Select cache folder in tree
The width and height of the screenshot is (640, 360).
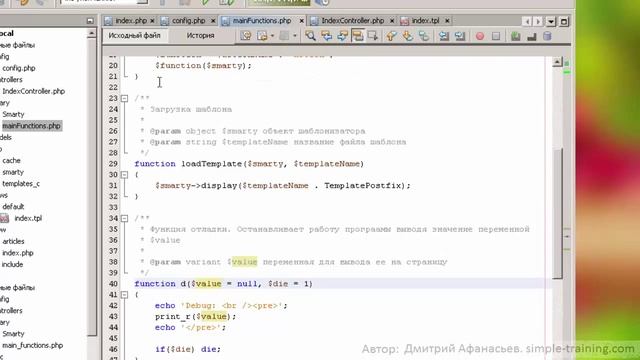point(11,160)
